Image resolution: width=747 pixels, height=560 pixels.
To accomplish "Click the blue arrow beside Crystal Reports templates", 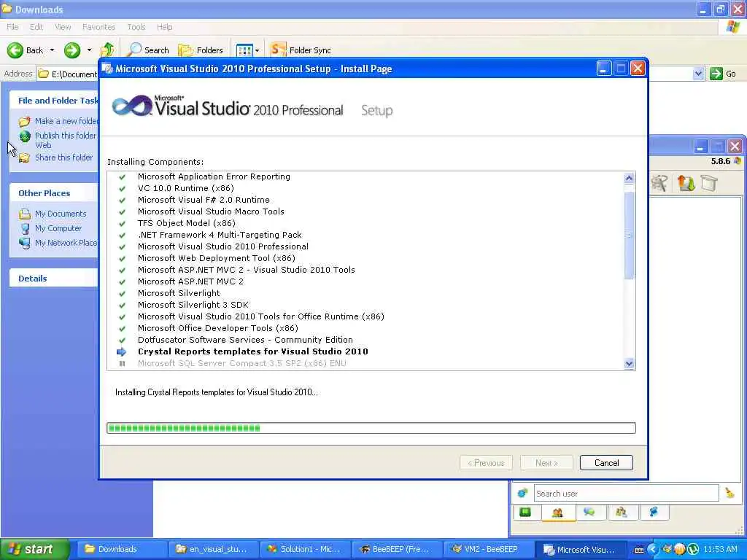I will pyautogui.click(x=122, y=351).
